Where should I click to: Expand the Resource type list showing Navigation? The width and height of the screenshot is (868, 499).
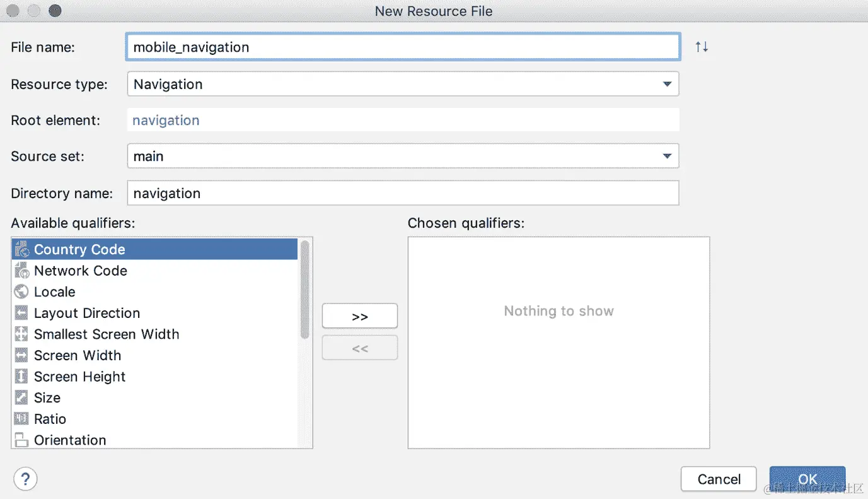pos(666,83)
